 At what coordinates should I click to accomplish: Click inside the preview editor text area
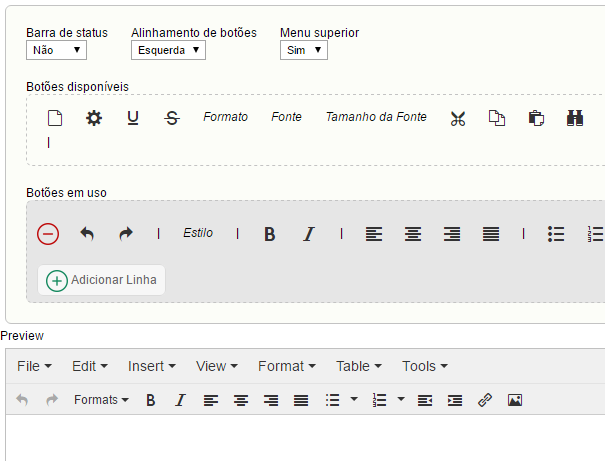(300, 438)
